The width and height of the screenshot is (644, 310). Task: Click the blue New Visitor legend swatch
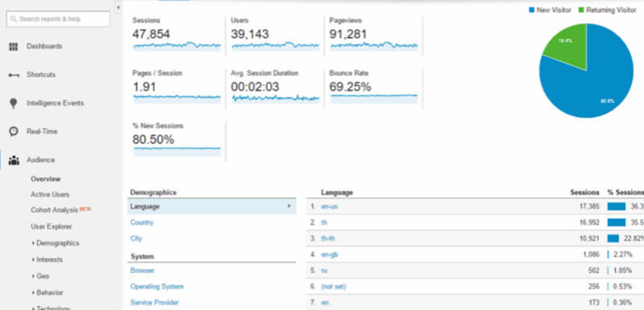pyautogui.click(x=531, y=10)
